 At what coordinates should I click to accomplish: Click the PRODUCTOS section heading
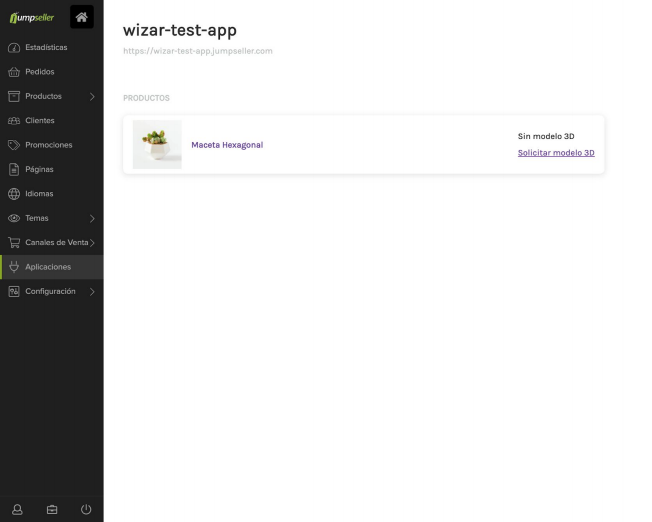tap(146, 98)
